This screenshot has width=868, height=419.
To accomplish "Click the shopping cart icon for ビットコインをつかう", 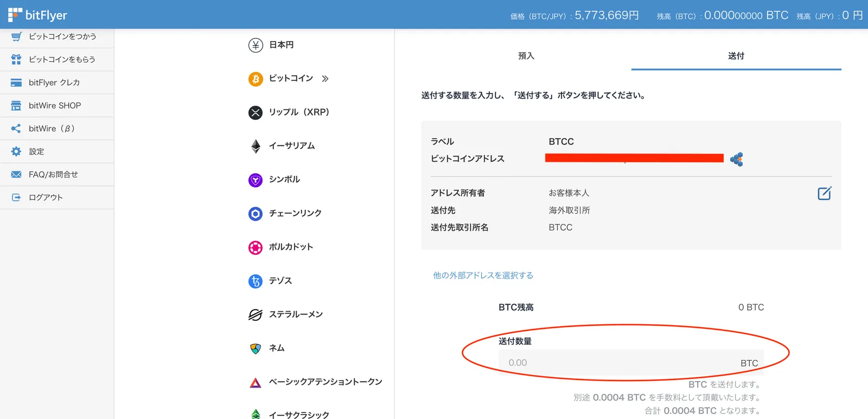I will click(x=16, y=36).
